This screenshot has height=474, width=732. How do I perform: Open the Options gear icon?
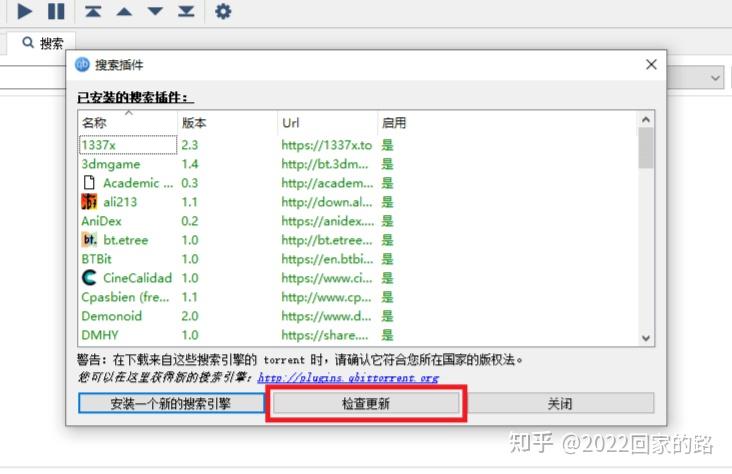[x=223, y=11]
